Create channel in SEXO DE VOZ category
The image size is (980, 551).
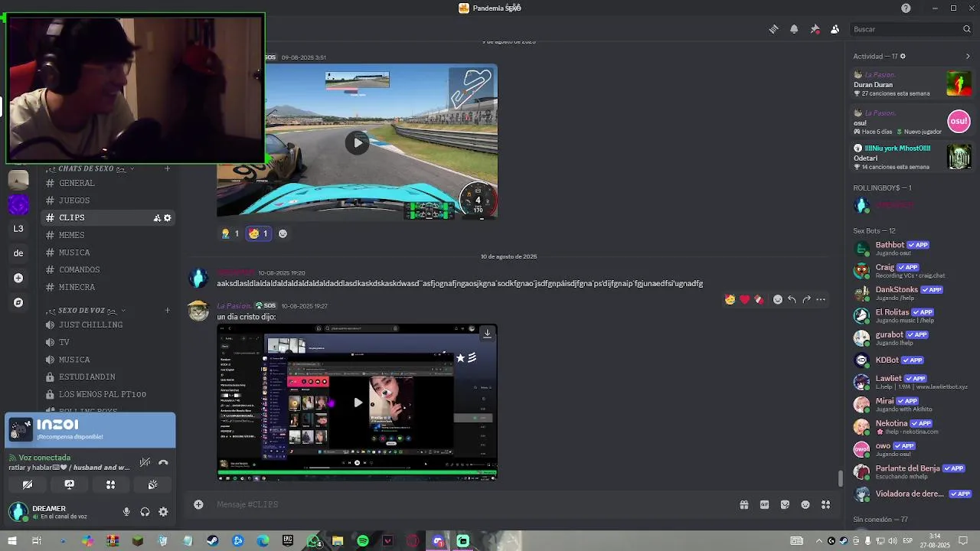167,310
